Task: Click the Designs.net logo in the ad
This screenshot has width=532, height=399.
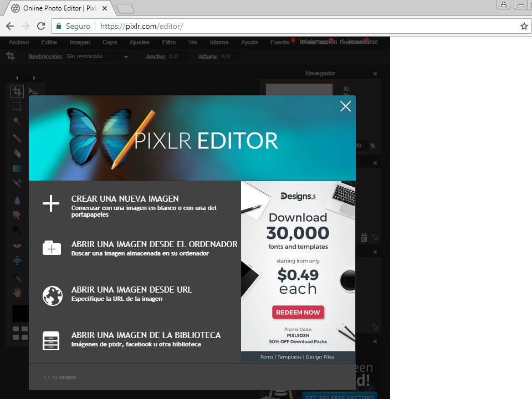Action: click(x=298, y=196)
